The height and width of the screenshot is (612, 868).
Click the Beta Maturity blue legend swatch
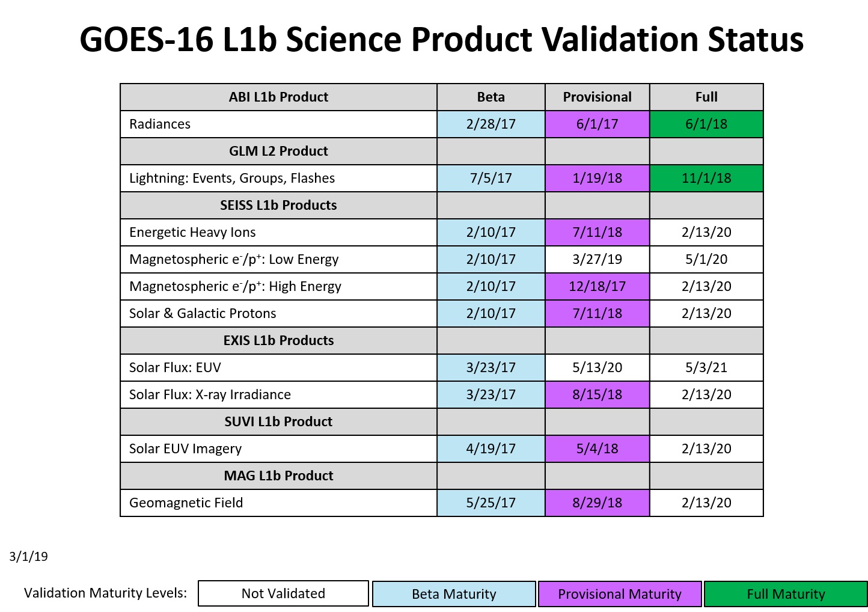click(454, 594)
